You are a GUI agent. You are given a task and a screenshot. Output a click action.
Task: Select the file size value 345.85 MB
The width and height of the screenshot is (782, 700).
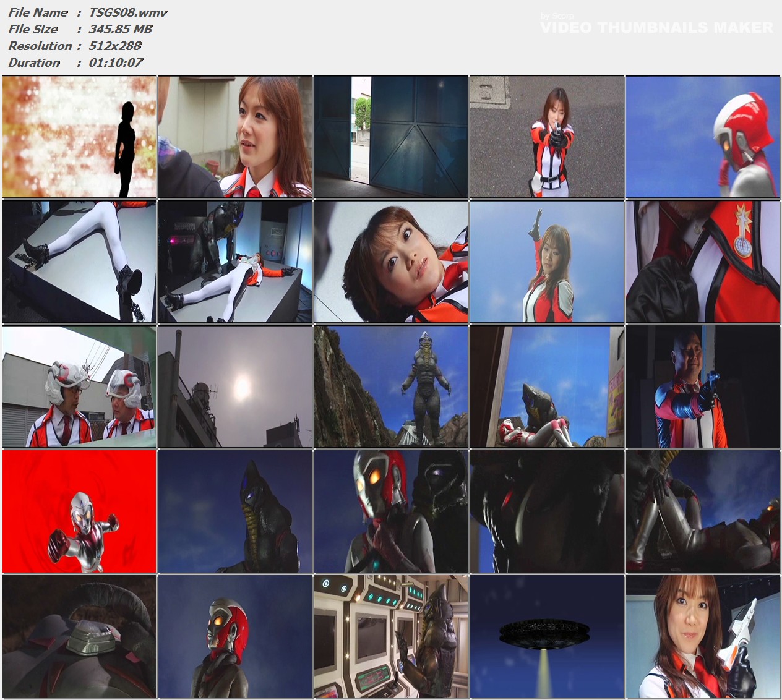click(x=121, y=29)
